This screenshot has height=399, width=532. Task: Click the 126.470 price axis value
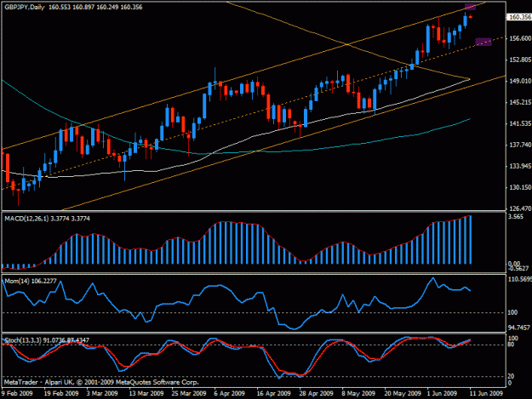point(520,208)
